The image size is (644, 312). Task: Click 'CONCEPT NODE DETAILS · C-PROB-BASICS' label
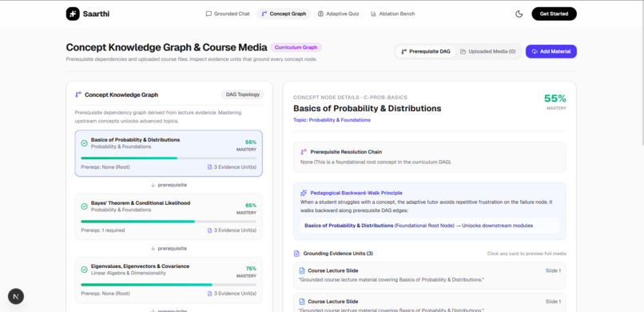350,98
